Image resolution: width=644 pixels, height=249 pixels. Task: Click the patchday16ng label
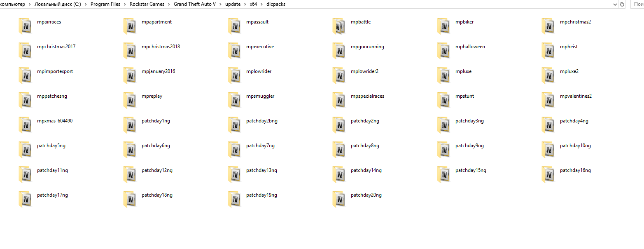pyautogui.click(x=575, y=170)
